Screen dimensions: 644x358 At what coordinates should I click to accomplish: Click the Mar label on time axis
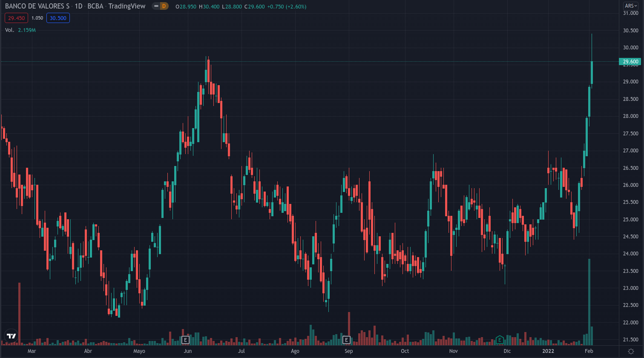point(32,351)
